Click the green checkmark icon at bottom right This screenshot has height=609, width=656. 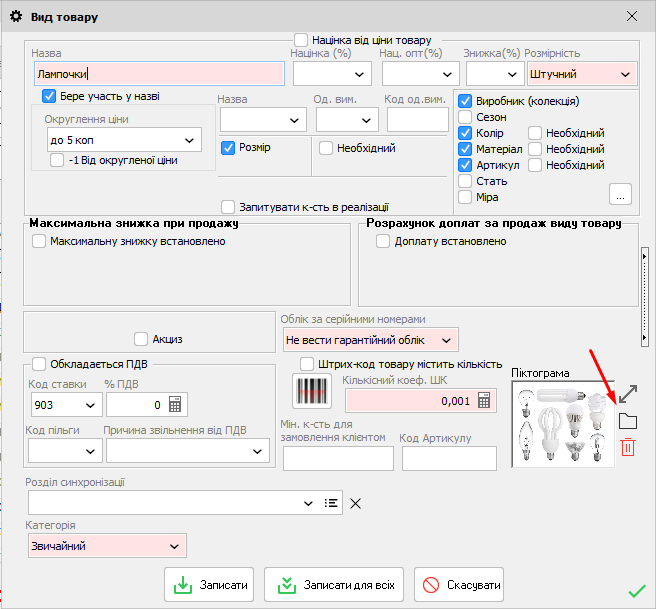636,591
